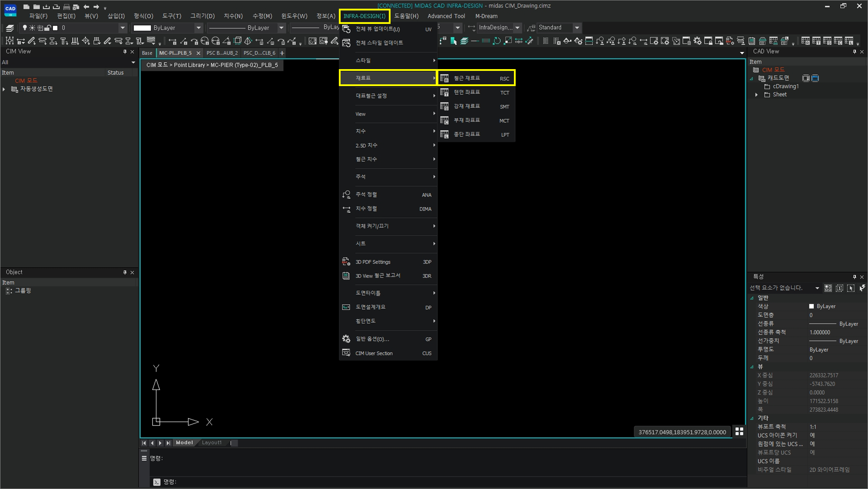
Task: Collapse the 일반 property group
Action: (752, 298)
